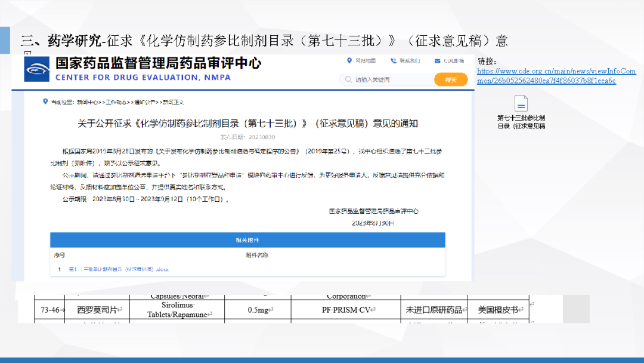Select the blue 相关附件 header bar
Viewport: 644px width, 363px height.
[247, 240]
